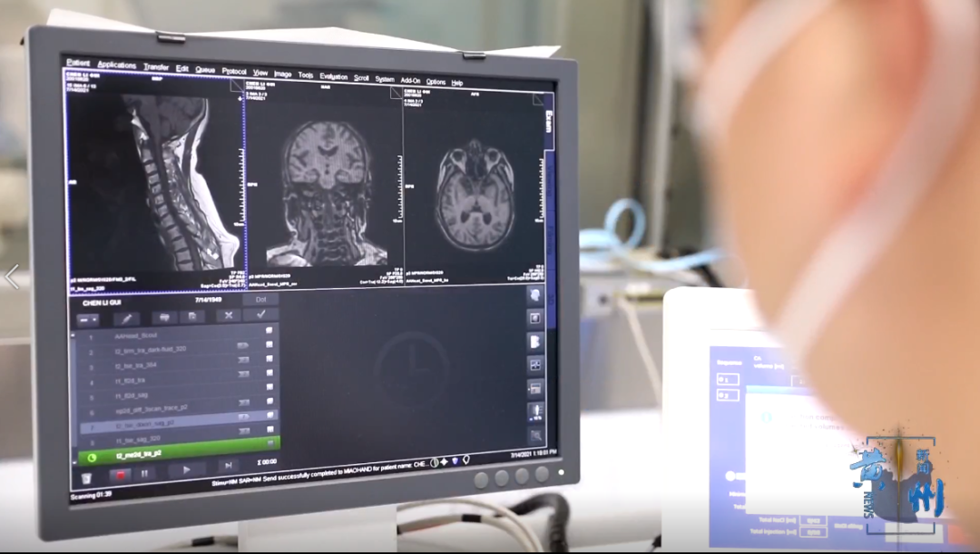Open the Evaluation menu

click(x=334, y=76)
